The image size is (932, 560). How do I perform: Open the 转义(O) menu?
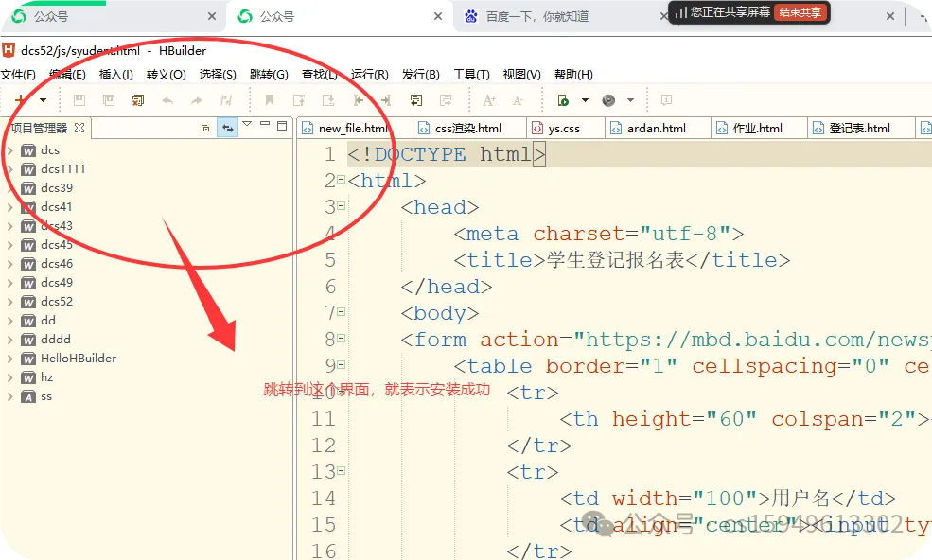[x=166, y=75]
